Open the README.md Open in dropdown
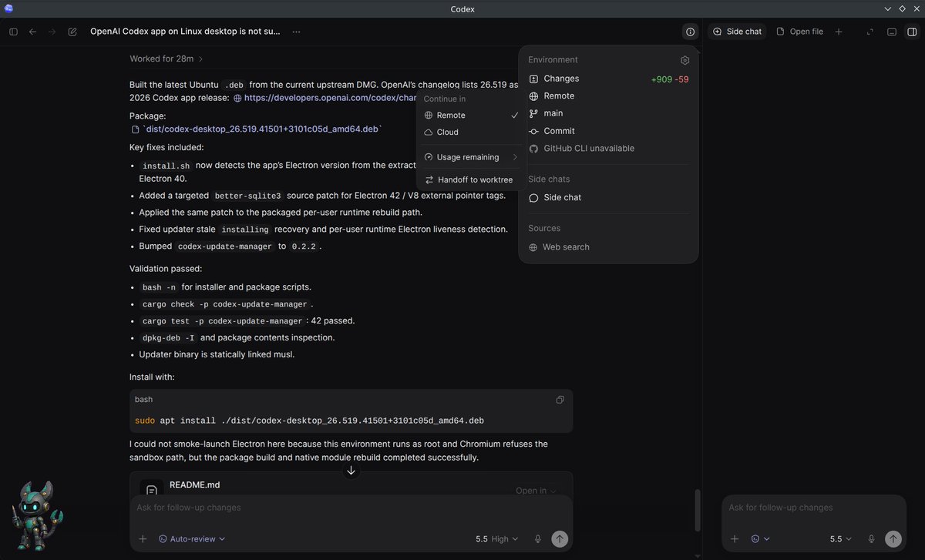 (x=536, y=491)
